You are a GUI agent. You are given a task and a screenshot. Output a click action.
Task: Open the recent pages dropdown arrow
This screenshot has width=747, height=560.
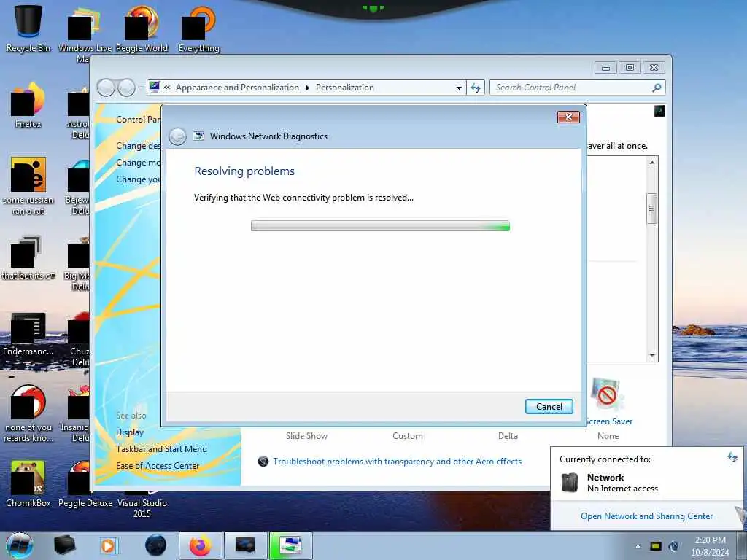140,87
